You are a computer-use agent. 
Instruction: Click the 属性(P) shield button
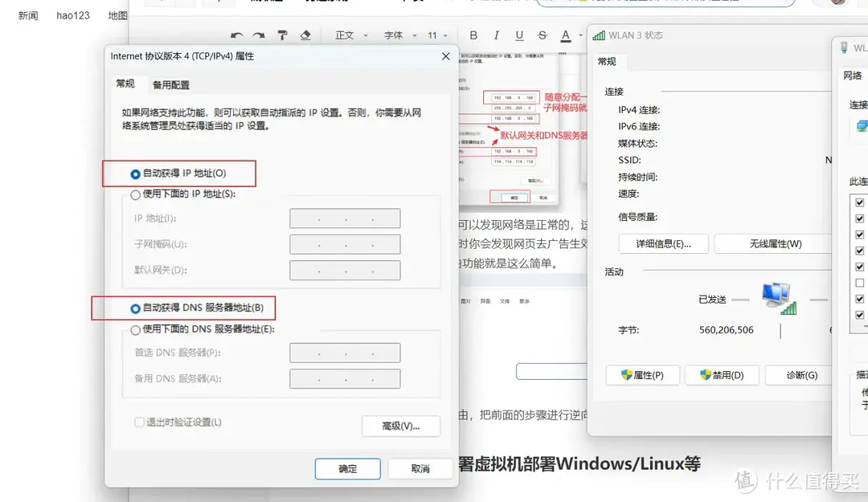point(642,375)
